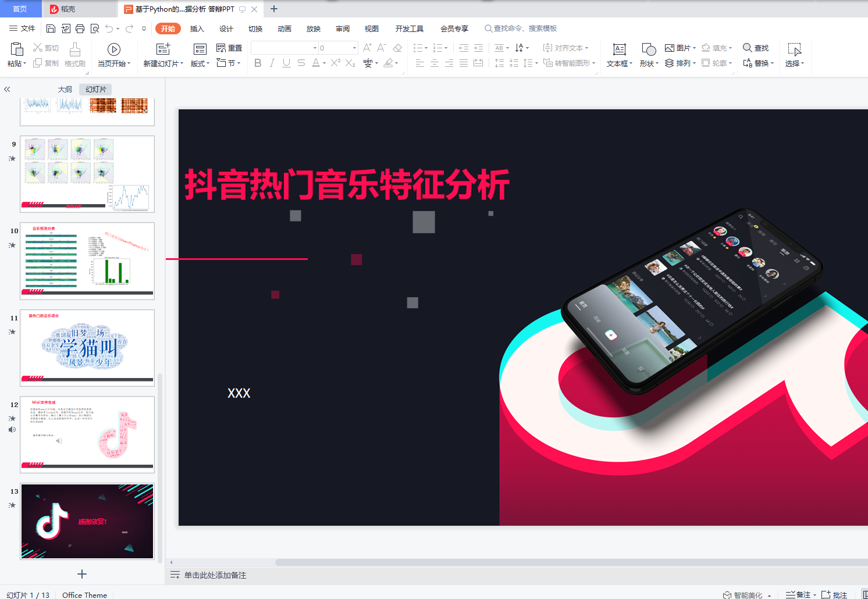Click the Select (选择) cursor icon

point(795,49)
